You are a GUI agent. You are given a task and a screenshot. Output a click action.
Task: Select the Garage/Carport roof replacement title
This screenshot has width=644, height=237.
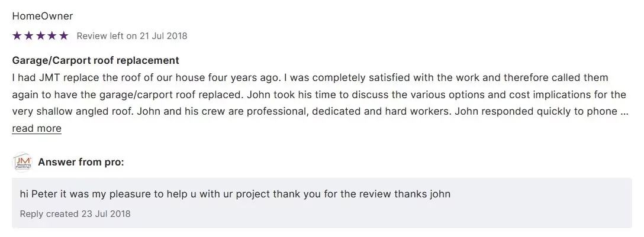tap(95, 61)
